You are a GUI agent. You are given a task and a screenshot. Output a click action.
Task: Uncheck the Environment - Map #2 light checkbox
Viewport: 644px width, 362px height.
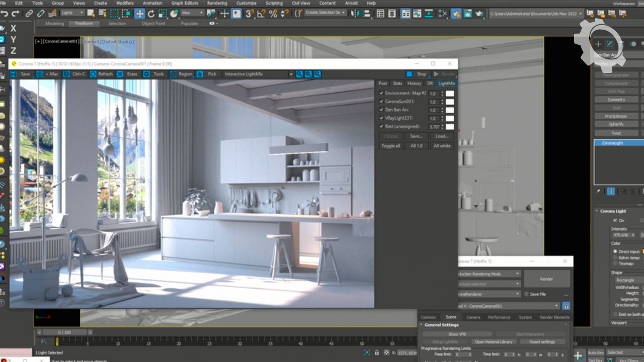pos(381,93)
